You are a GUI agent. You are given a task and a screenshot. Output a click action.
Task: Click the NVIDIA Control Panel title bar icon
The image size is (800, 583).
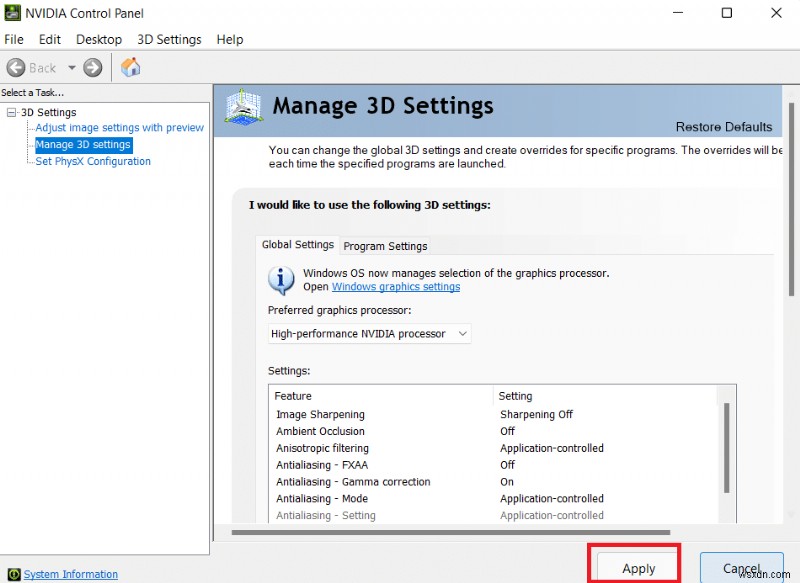11,13
